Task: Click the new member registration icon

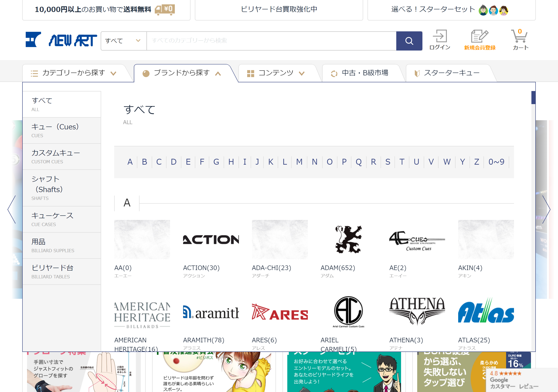Action: click(x=480, y=40)
